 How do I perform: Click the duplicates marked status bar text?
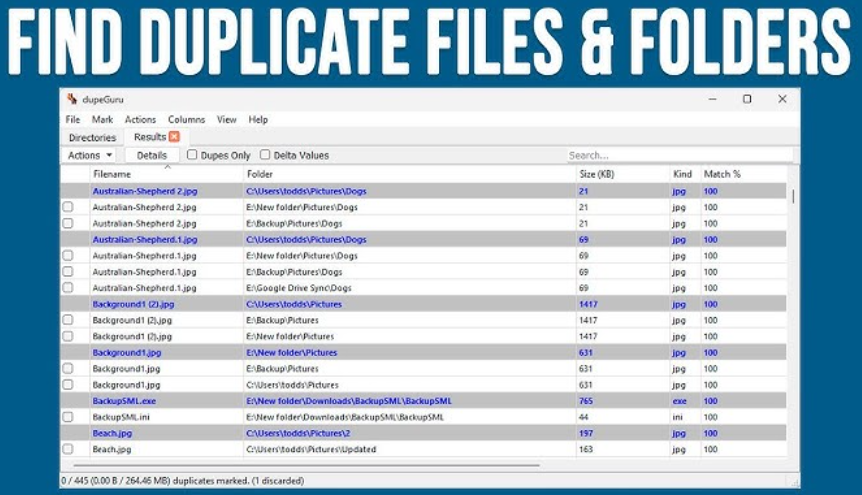(183, 481)
